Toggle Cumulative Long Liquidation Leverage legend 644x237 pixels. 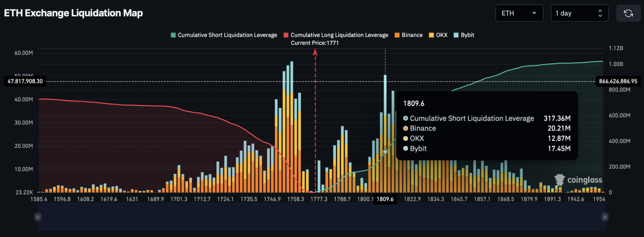[x=336, y=35]
